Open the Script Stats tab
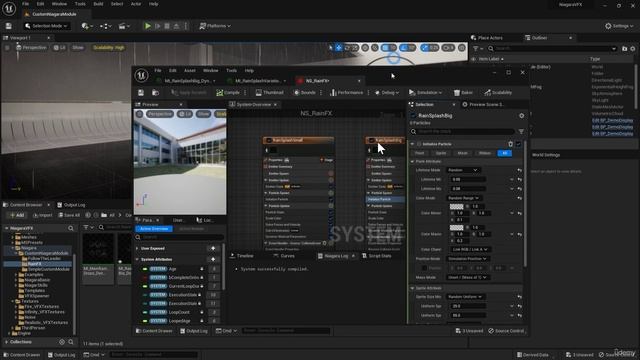The image size is (640, 360). (x=377, y=256)
